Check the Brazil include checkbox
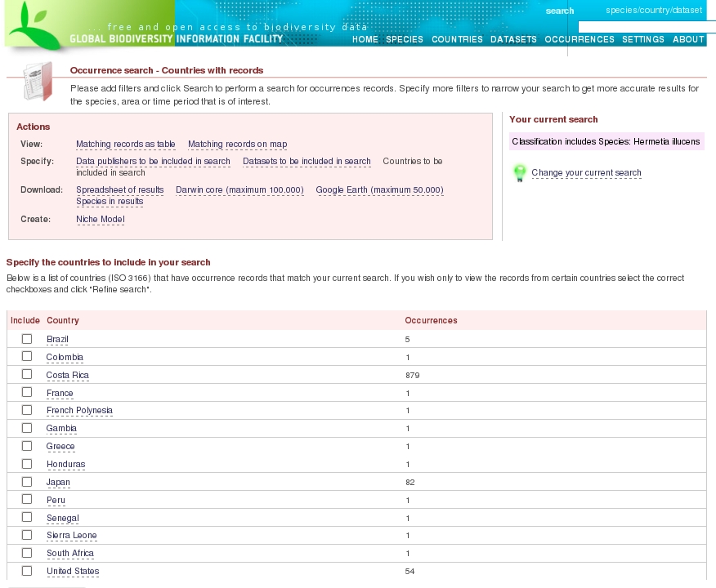 click(x=27, y=339)
